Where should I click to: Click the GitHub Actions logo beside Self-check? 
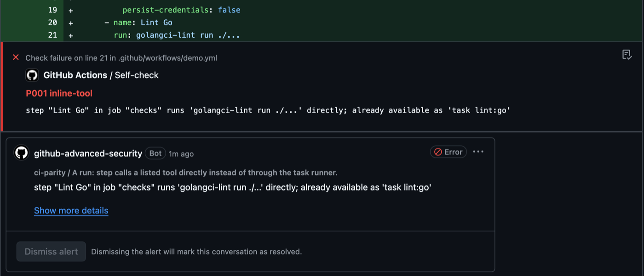32,75
